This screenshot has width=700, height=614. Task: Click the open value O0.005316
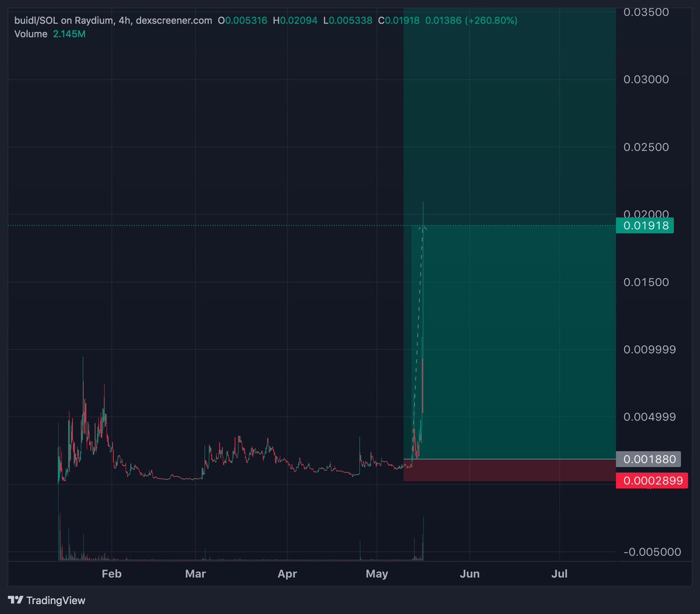pos(243,20)
